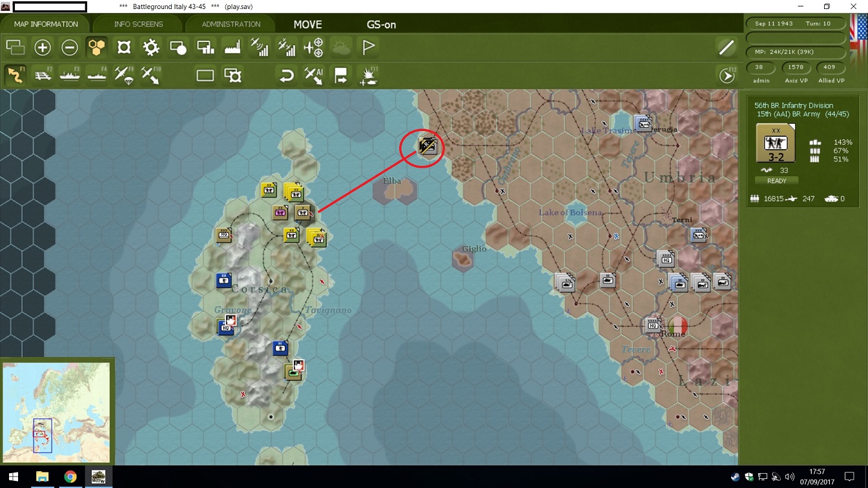Toggle the hex grid display
The height and width of the screenshot is (488, 868).
[x=97, y=47]
